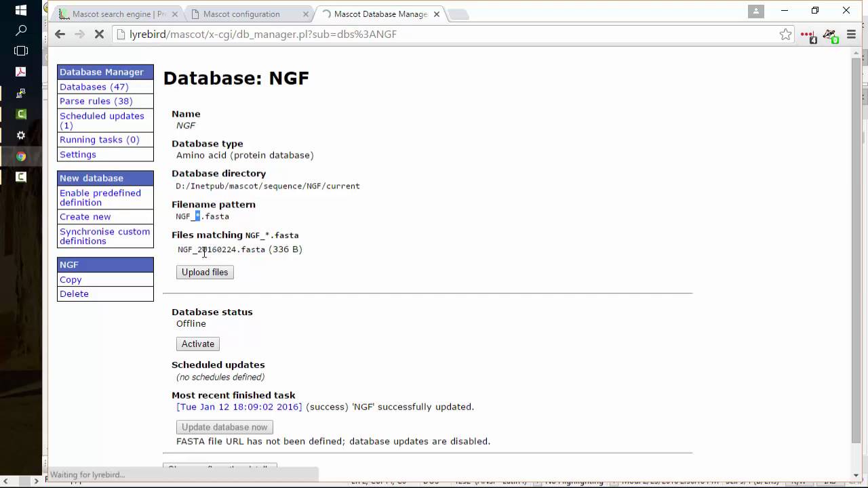Click the New database sidebar header
This screenshot has width=868, height=488.
click(x=105, y=178)
